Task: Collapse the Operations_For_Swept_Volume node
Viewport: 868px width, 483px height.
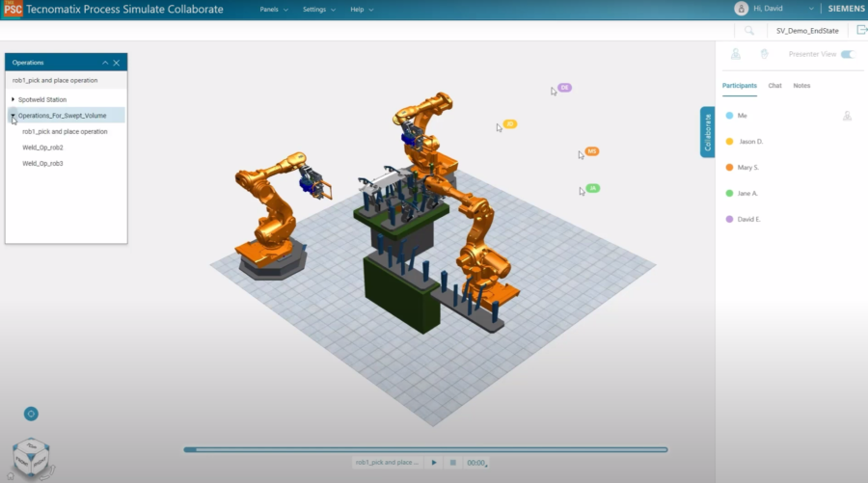Action: point(14,116)
